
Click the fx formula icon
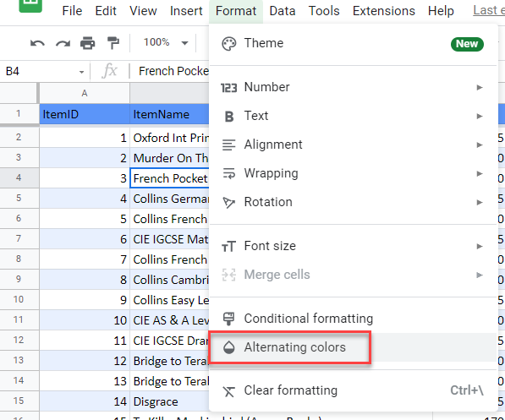[x=109, y=70]
